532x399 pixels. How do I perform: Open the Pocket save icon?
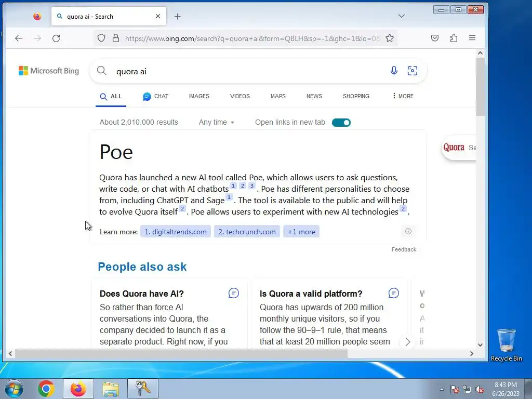pos(435,38)
